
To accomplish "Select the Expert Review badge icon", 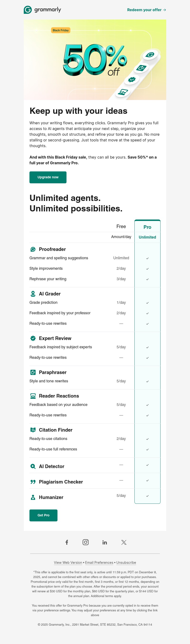I will point(33,338).
